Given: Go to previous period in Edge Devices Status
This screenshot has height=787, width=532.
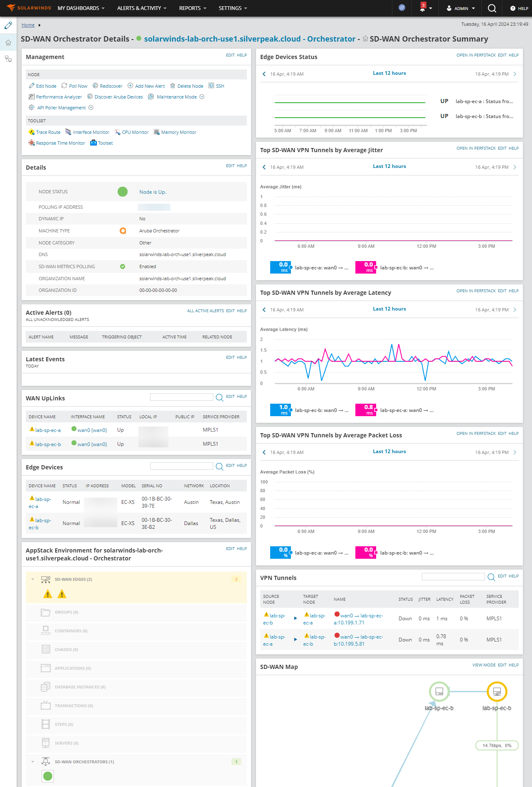Looking at the screenshot, I should pyautogui.click(x=264, y=74).
